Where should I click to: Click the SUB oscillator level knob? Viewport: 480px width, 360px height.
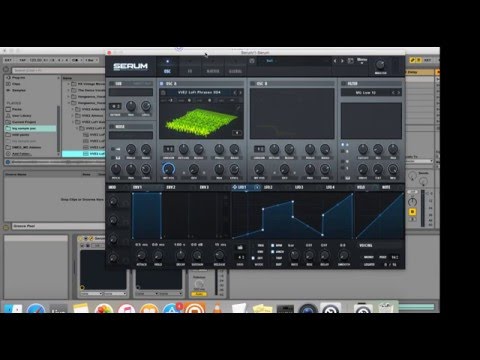click(x=146, y=106)
